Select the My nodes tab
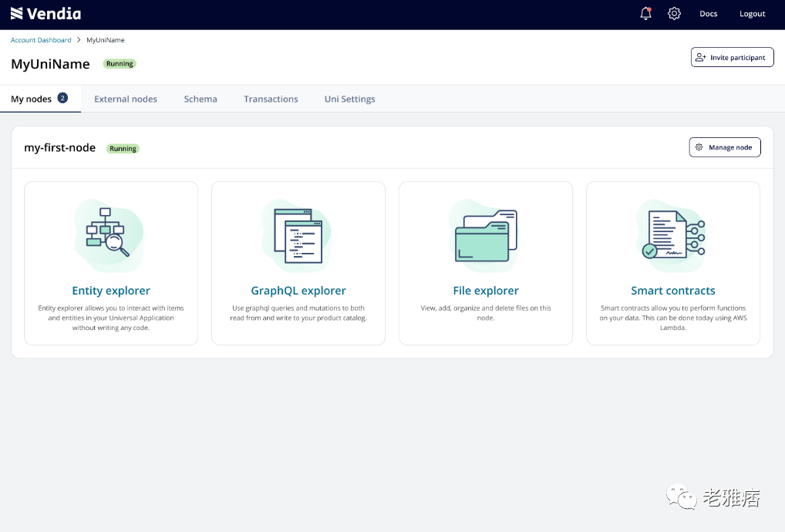 coord(40,99)
